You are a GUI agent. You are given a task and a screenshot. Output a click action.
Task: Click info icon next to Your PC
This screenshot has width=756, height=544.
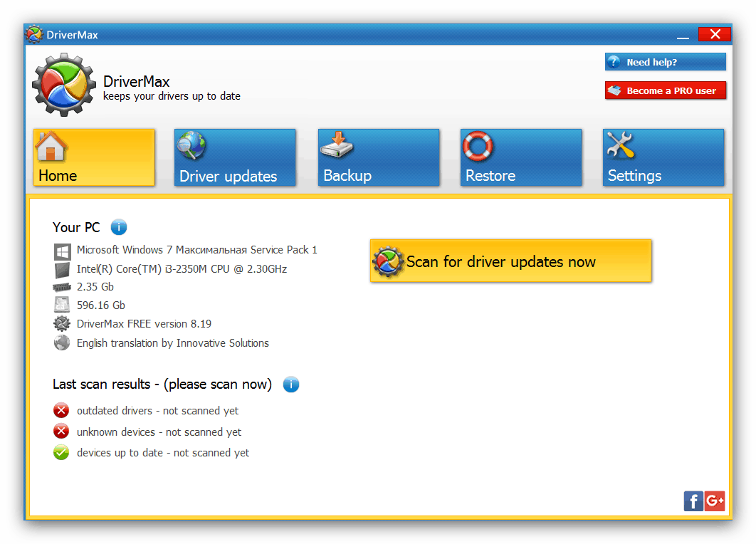point(119,228)
